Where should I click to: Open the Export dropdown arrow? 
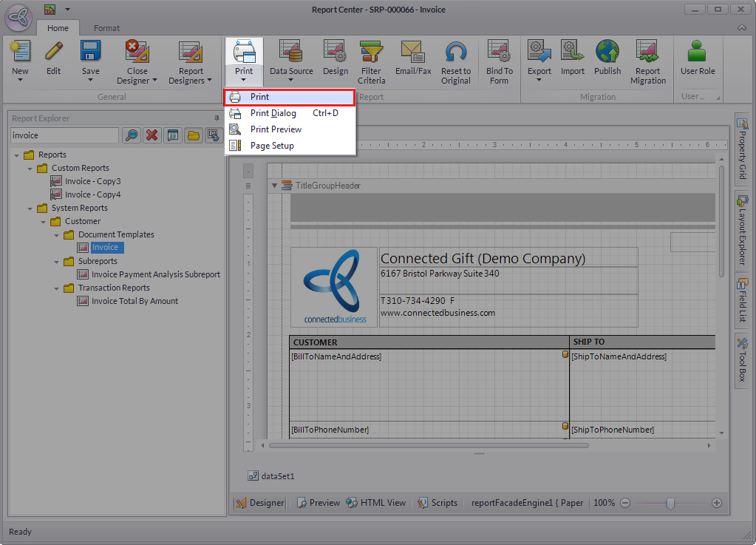click(539, 81)
